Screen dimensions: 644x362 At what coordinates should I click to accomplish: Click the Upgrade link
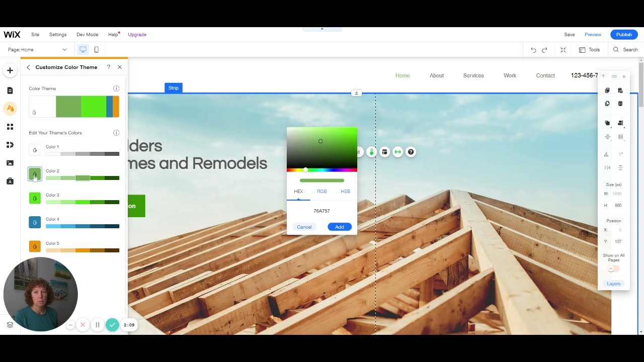click(x=137, y=35)
